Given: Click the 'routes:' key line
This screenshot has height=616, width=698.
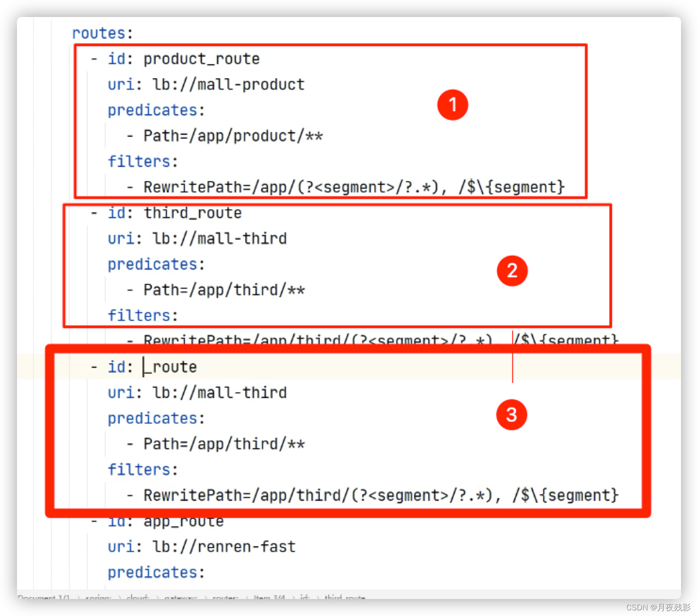Looking at the screenshot, I should click(102, 33).
